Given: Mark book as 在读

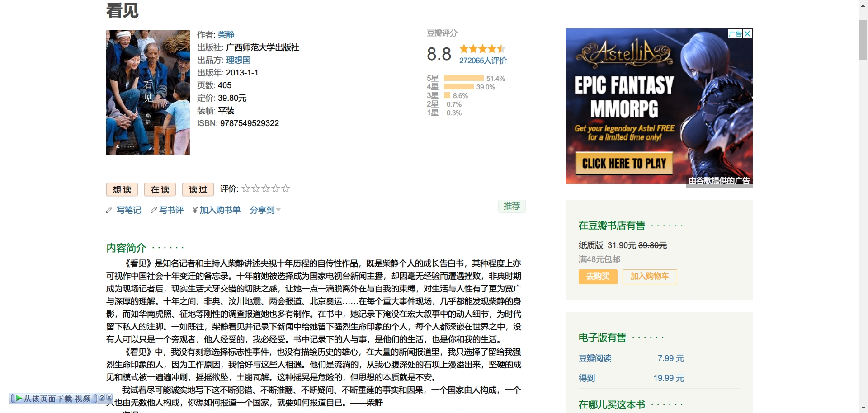Looking at the screenshot, I should [x=160, y=189].
